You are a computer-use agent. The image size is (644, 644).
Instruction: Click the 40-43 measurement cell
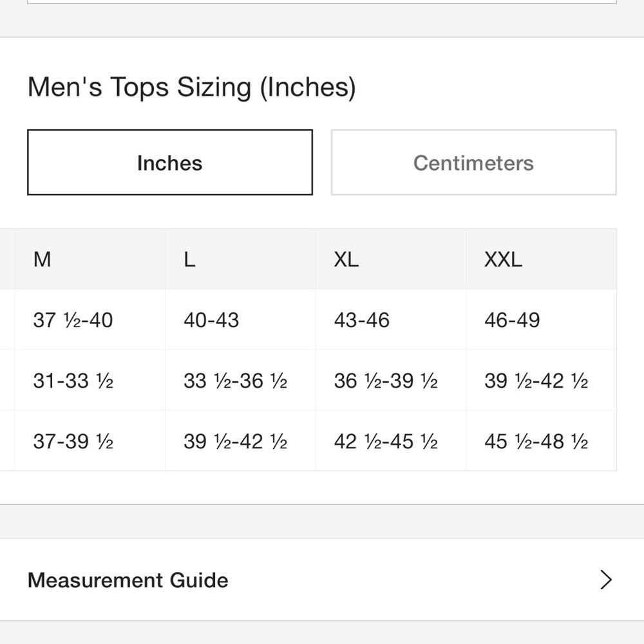[x=240, y=319]
